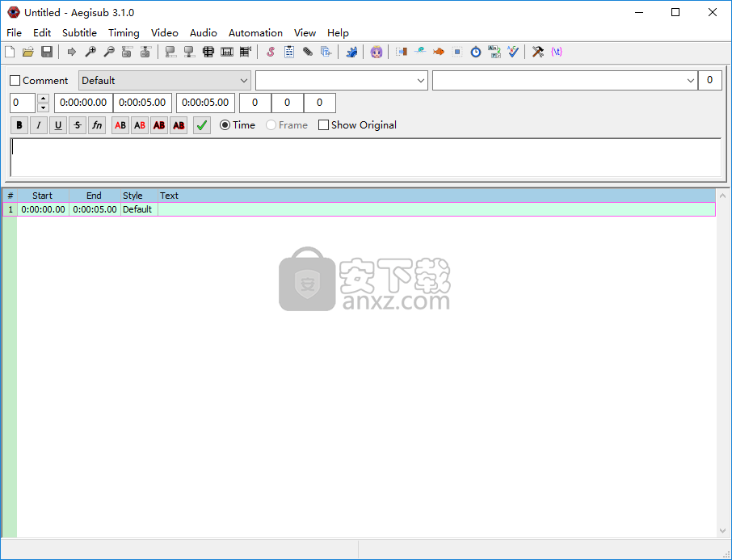Click the Start column header

pyautogui.click(x=43, y=196)
